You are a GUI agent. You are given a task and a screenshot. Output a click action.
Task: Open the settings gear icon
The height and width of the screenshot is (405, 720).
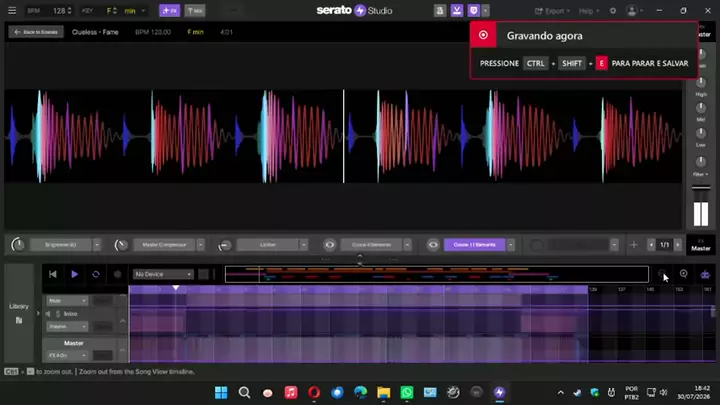click(x=613, y=11)
